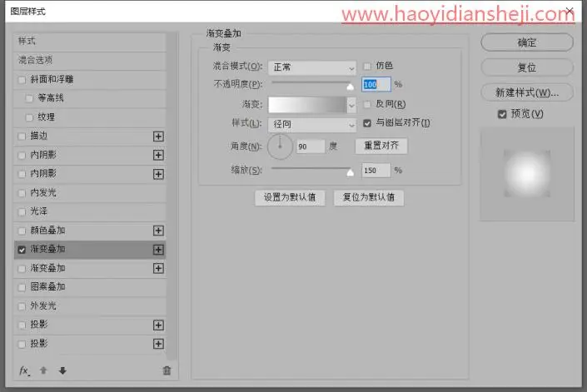Click plus icon on the last 投影 row
Screen dimensions: 587x392
(x=158, y=344)
